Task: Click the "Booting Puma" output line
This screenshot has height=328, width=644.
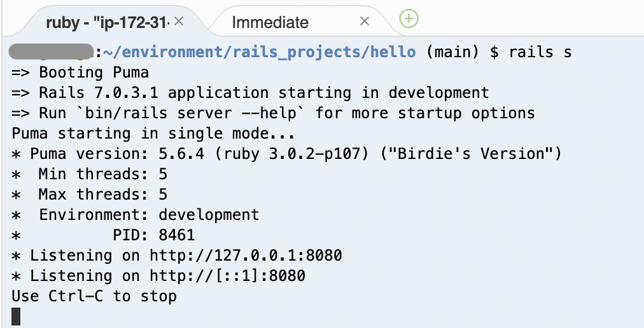Action: pos(94,72)
